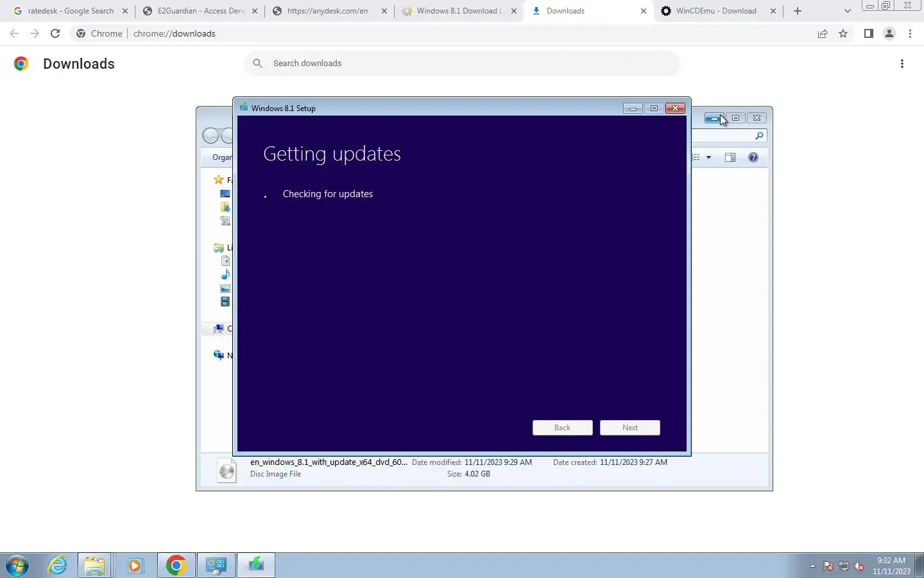Open the Explorer view options dropdown arrow
Screen dimensions: 924x578
click(708, 157)
